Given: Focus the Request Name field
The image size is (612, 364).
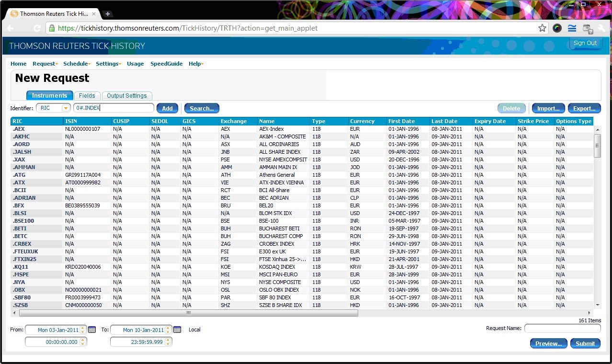Looking at the screenshot, I should pos(563,329).
